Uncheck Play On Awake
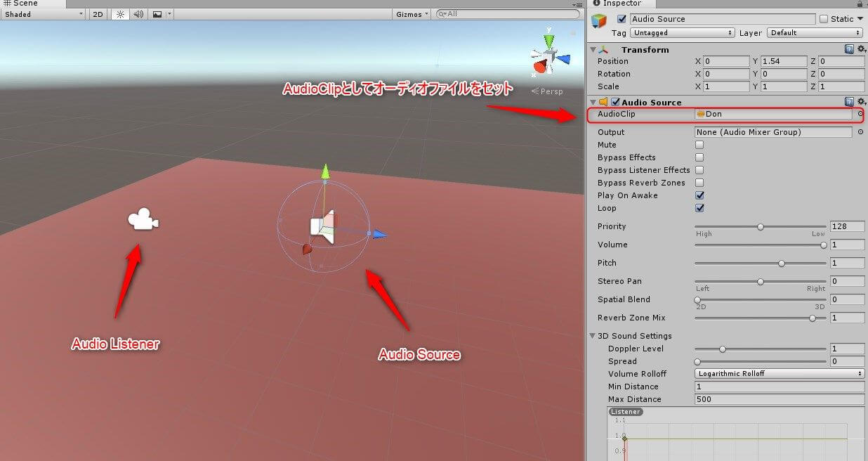This screenshot has height=461, width=868. click(699, 195)
